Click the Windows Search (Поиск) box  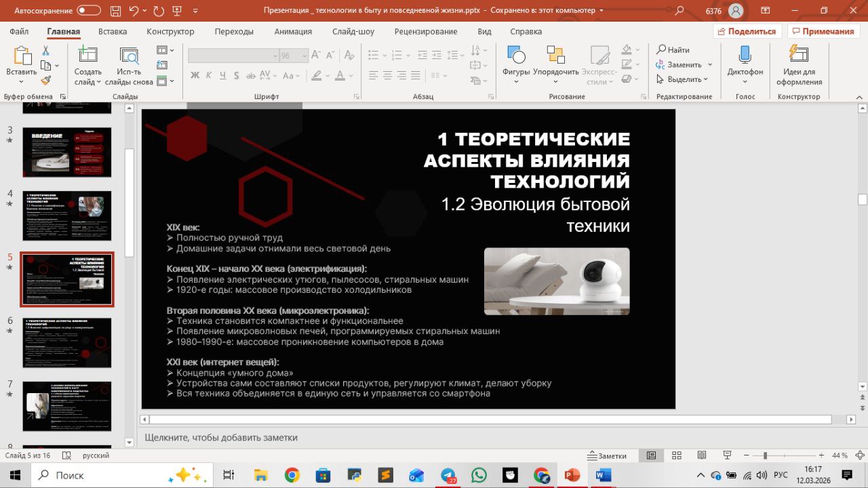tap(122, 475)
